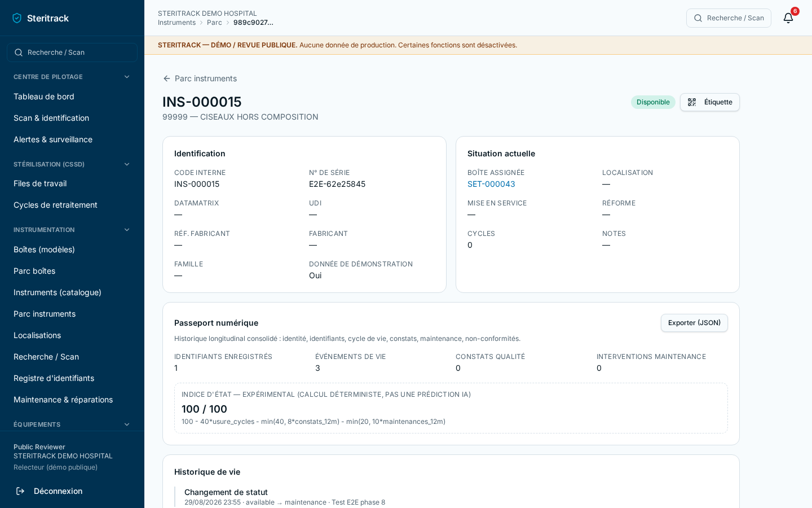
Task: Click sidebar Recherche / Scan search field
Action: pyautogui.click(x=72, y=52)
